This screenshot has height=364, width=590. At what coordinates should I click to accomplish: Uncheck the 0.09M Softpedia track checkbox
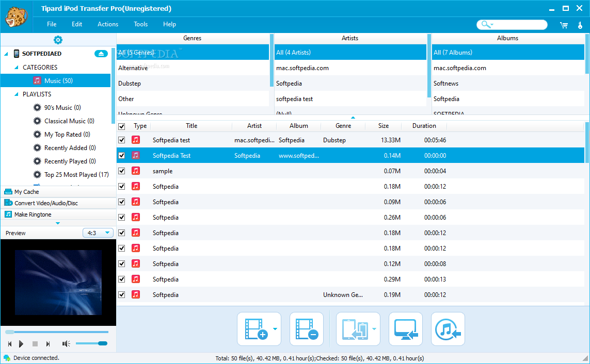click(x=121, y=202)
